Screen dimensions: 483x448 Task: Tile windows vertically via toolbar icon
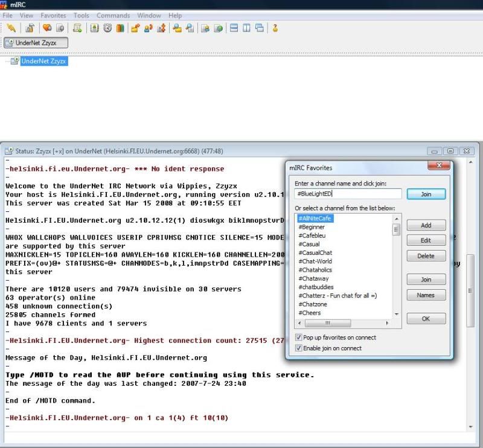246,28
